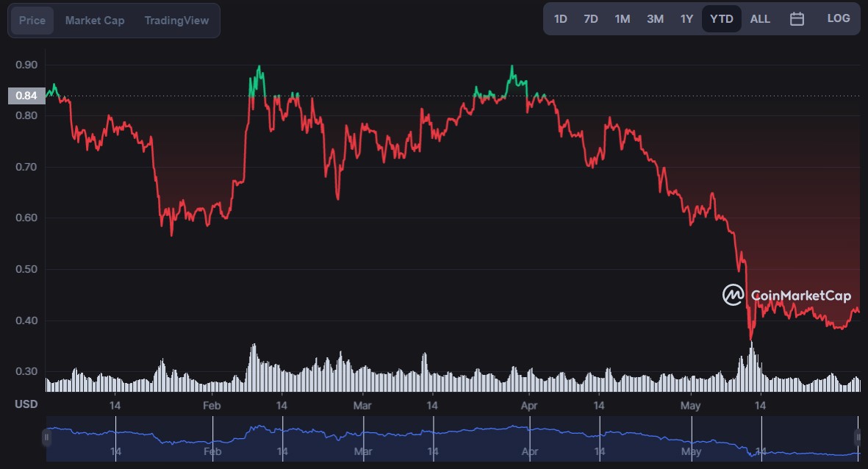Click the CoinMarketCap logo watermark

pyautogui.click(x=786, y=295)
